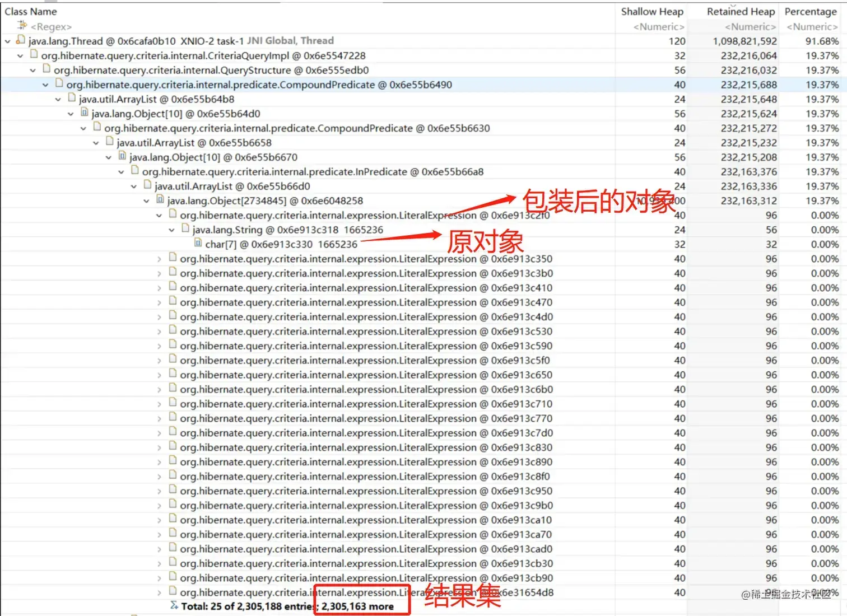Viewport: 847px width, 616px height.
Task: Focus Numeric filter under Retained Heap
Action: tap(751, 26)
